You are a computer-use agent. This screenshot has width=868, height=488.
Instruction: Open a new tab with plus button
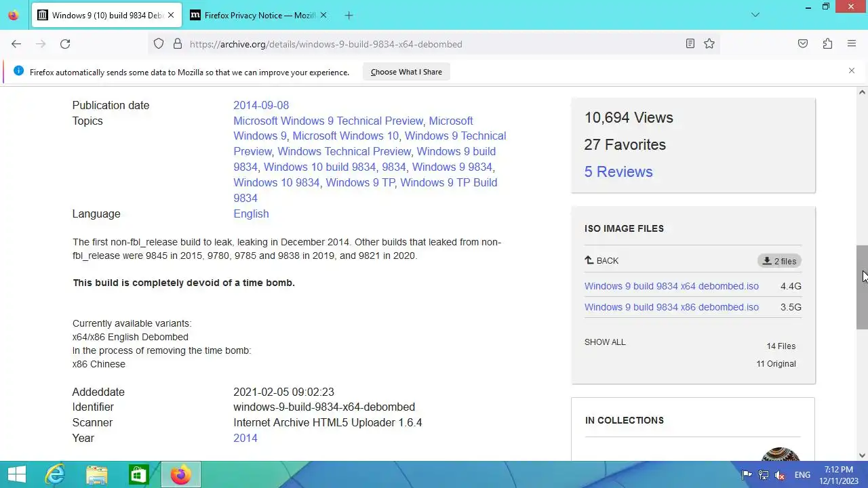point(349,15)
